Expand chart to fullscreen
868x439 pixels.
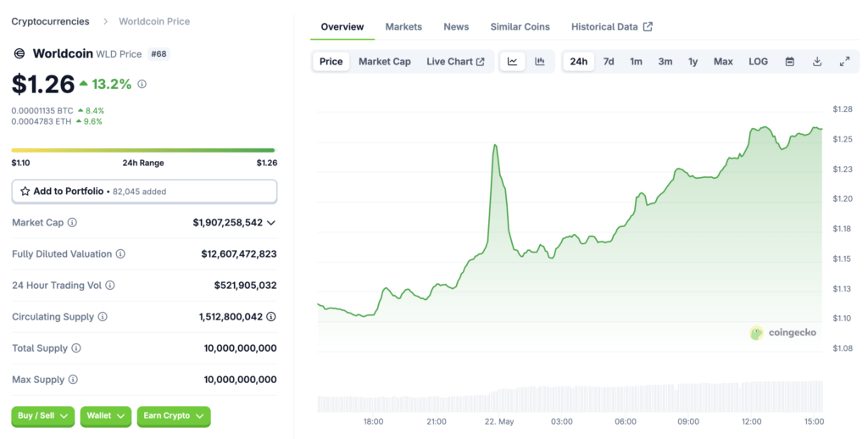[x=845, y=62]
